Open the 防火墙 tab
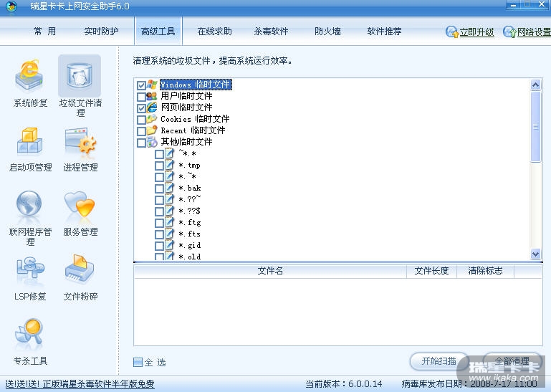Viewport: 551px width, 392px height. click(327, 32)
